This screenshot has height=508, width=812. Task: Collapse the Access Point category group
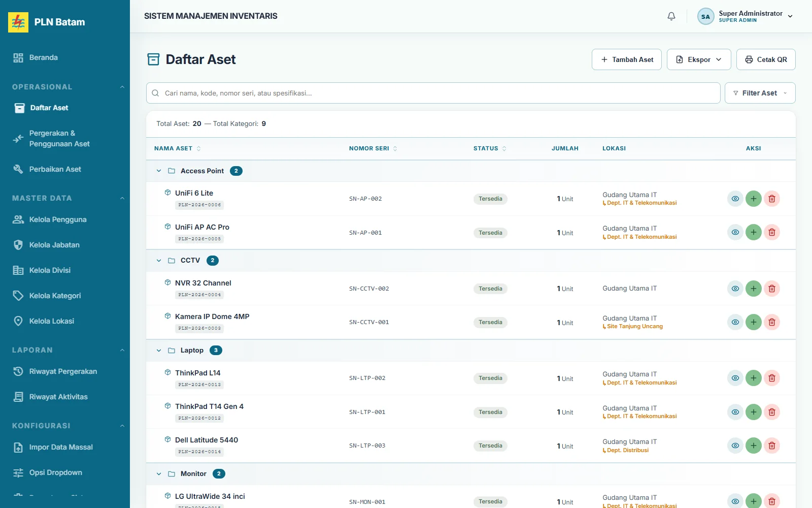pyautogui.click(x=159, y=171)
